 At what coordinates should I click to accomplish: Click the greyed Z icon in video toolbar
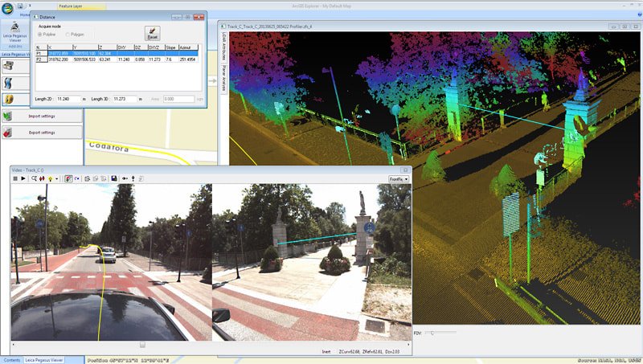pos(141,178)
